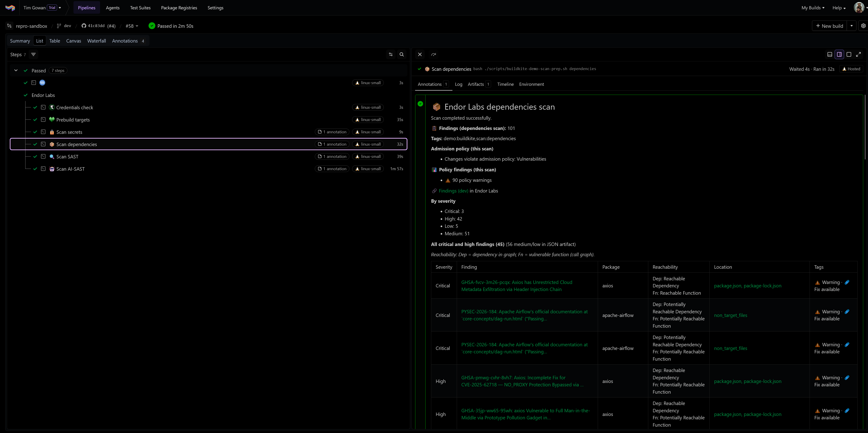Open the Findings (dev) link
The width and height of the screenshot is (868, 433).
tap(453, 191)
